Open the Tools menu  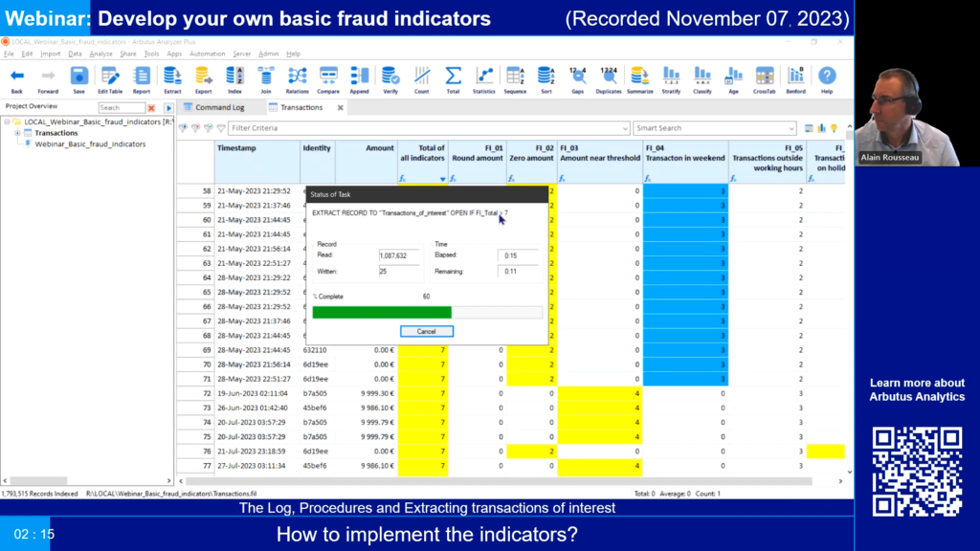click(x=151, y=54)
